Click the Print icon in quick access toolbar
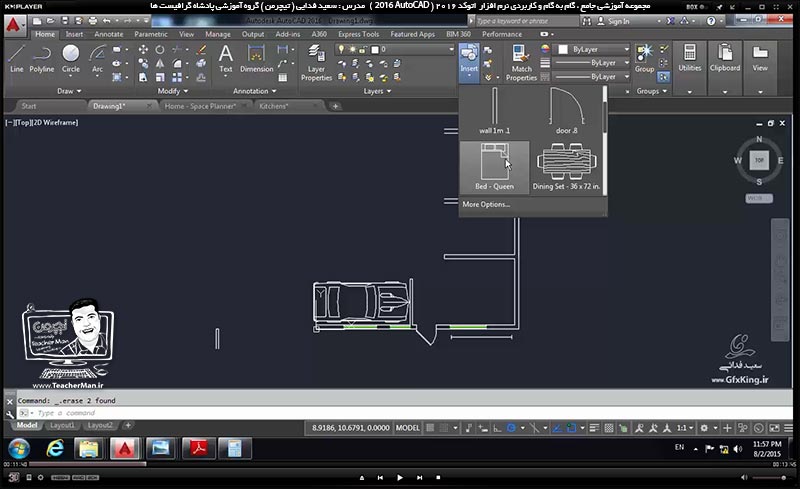This screenshot has width=800, height=489. 92,21
